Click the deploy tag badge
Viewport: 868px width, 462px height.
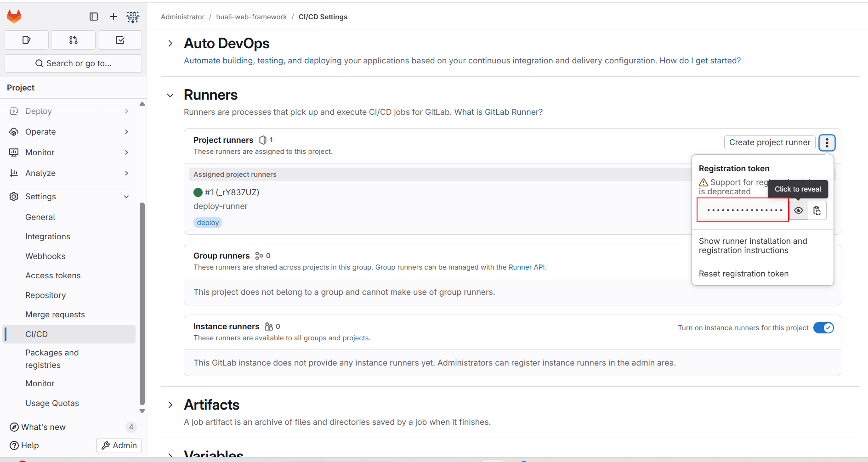(x=208, y=223)
